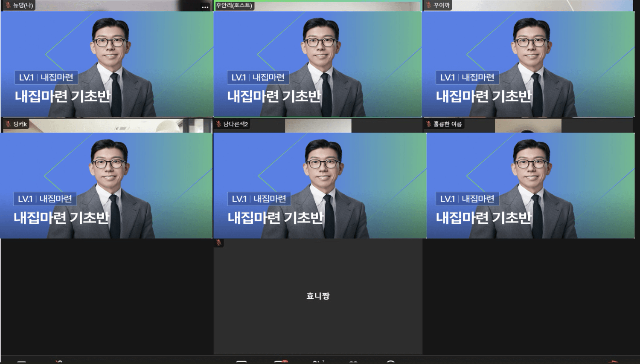Click the muted microphone icon on 효니짱's tile
640x364 pixels.
[218, 243]
